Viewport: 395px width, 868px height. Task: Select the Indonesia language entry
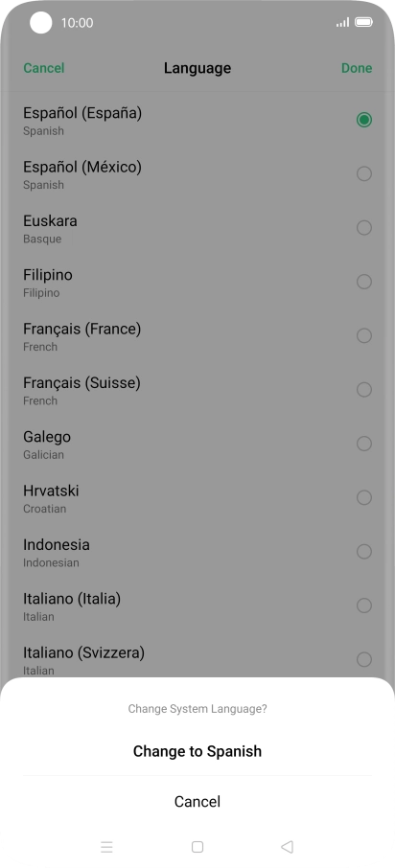coord(197,552)
